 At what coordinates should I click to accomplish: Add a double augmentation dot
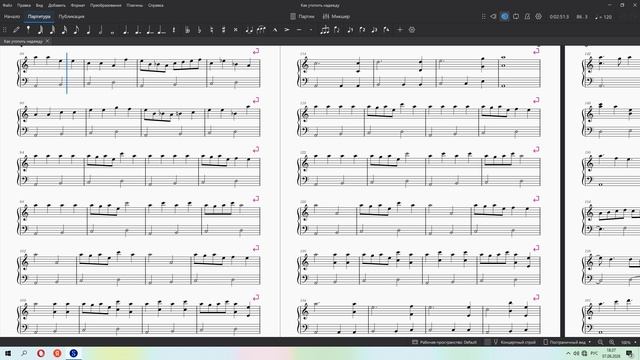coord(138,29)
